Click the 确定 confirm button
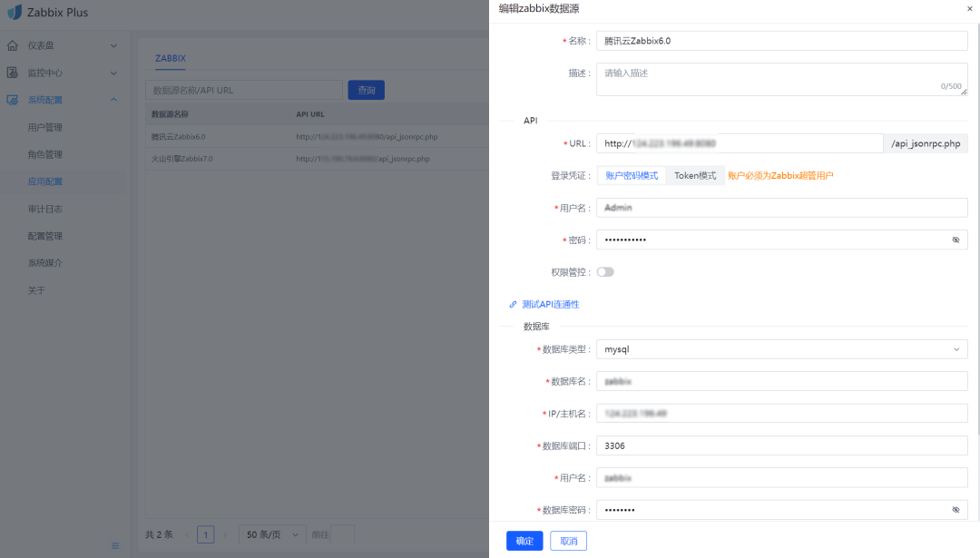 (x=524, y=541)
